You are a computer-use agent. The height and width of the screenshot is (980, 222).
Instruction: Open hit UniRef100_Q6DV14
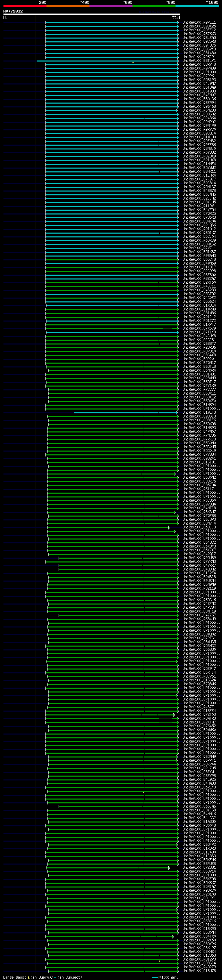pyautogui.click(x=199, y=871)
